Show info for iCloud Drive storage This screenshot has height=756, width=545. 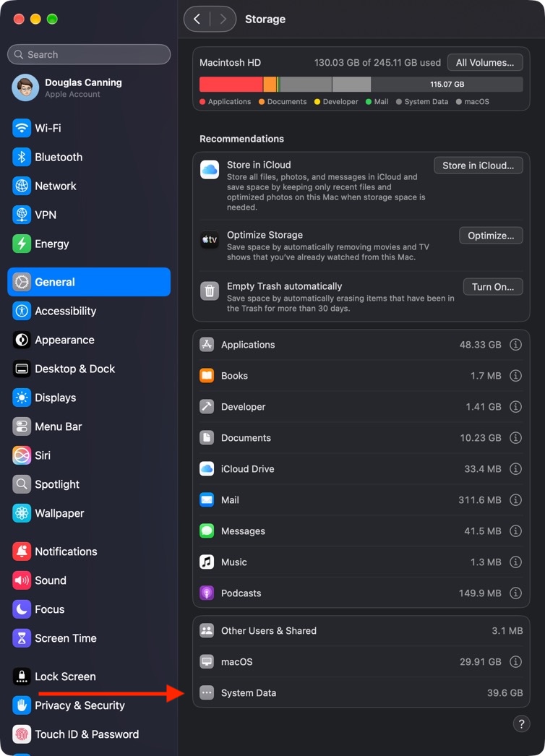[x=515, y=468]
